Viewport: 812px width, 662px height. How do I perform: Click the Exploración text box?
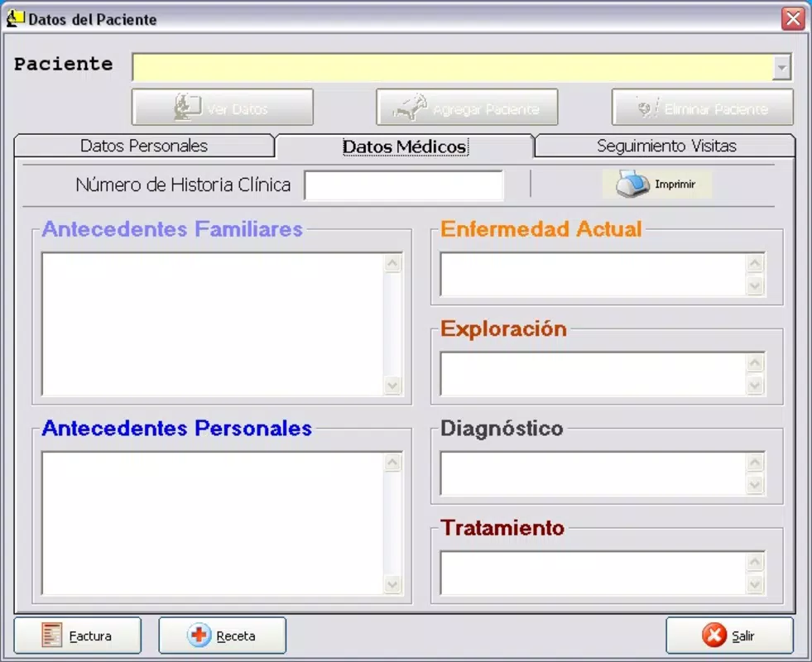pyautogui.click(x=593, y=374)
